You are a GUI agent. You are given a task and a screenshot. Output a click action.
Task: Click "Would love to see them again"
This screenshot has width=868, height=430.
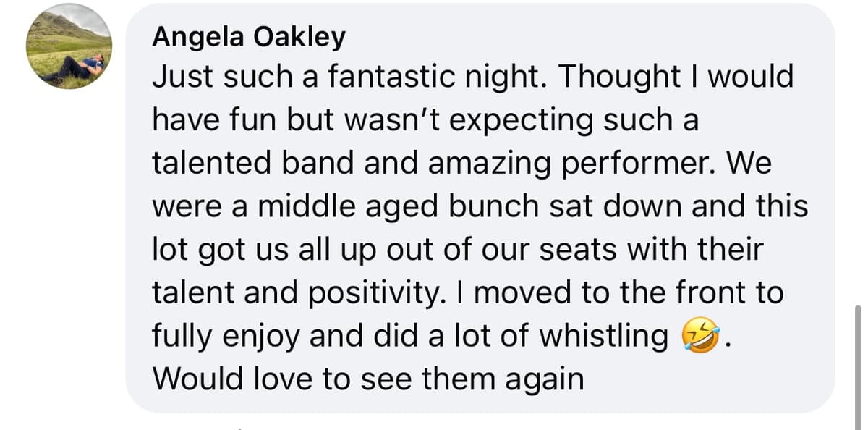(367, 379)
